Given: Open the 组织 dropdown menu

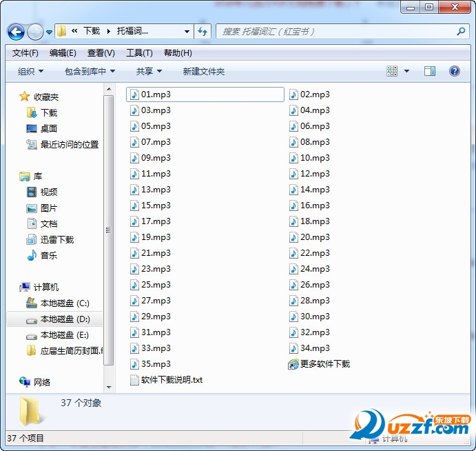Looking at the screenshot, I should (30, 72).
